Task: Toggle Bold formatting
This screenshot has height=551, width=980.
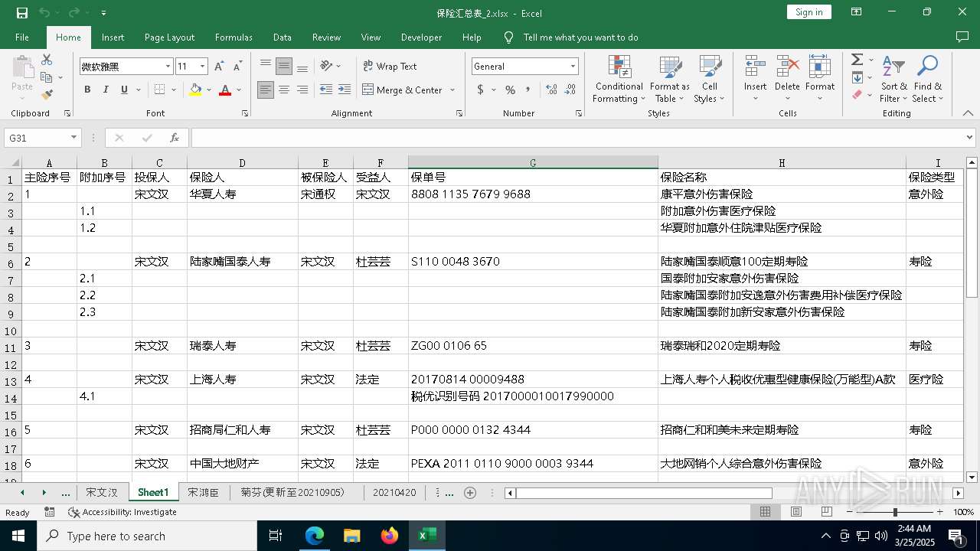Action: tap(87, 90)
